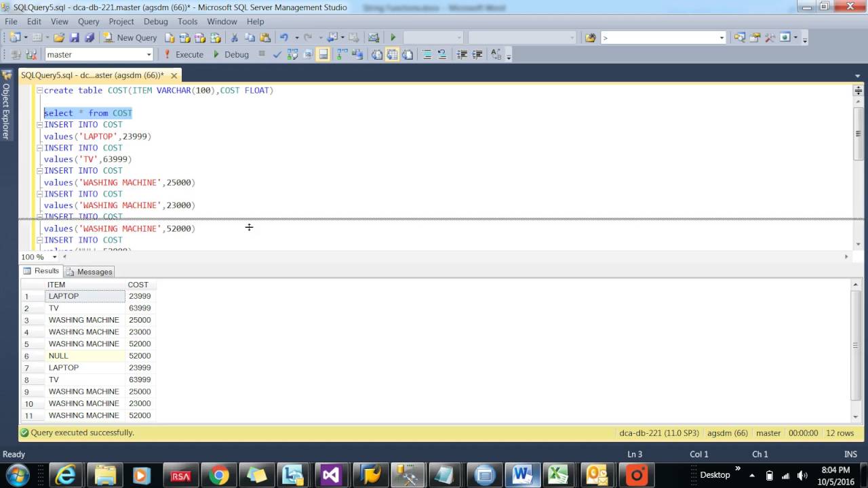The image size is (868, 488).
Task: Click the New Query button
Action: (x=130, y=37)
